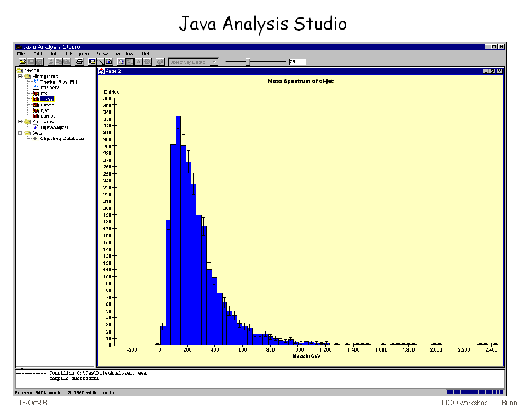Image resolution: width=525 pixels, height=420 pixels.
Task: Click the Print toolbar icon
Action: coord(79,62)
